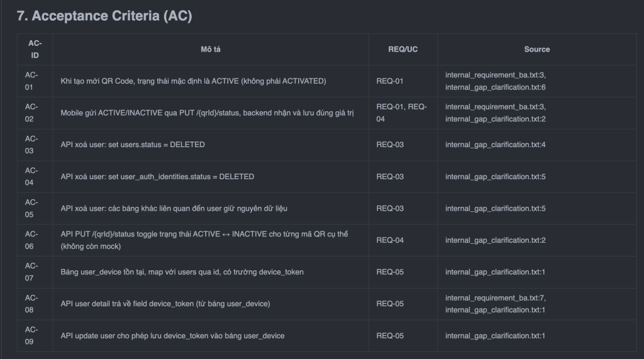Screen dimensions: 644x359
Task: Click the Mô tả column header
Action: point(211,49)
